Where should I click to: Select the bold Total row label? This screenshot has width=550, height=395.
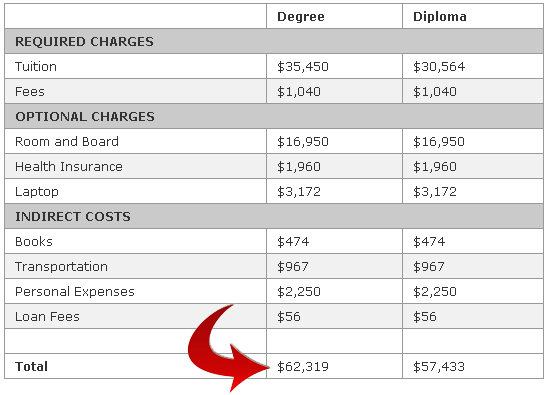pyautogui.click(x=31, y=367)
